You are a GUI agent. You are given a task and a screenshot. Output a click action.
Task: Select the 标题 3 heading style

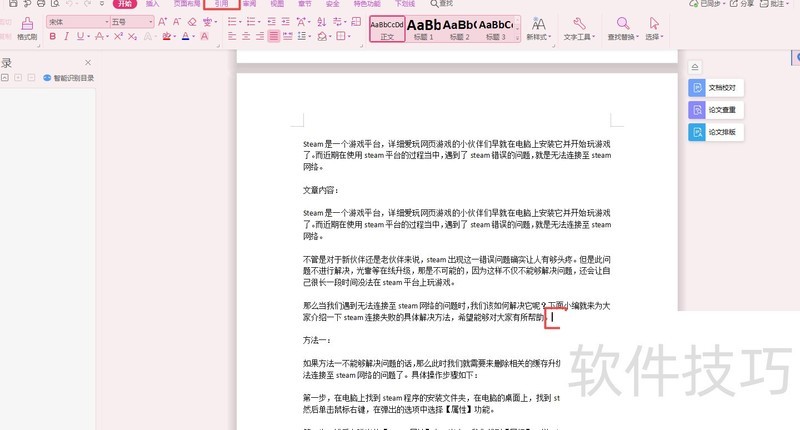click(495, 29)
